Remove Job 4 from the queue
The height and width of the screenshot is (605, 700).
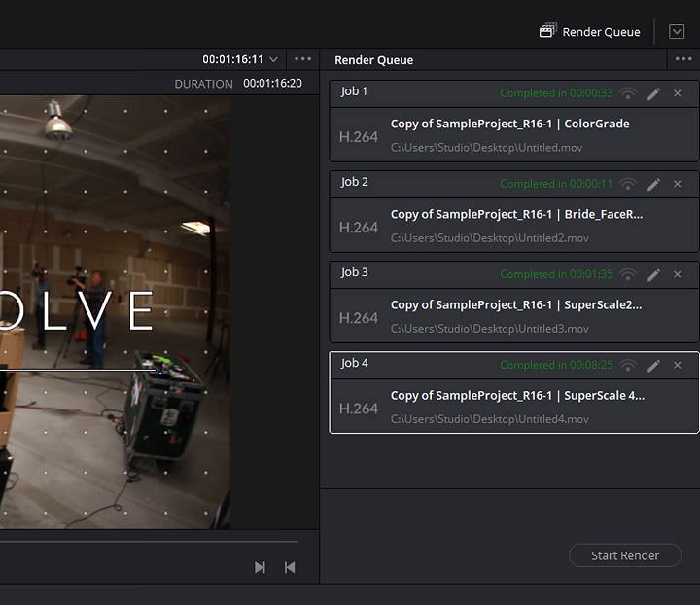tap(678, 365)
